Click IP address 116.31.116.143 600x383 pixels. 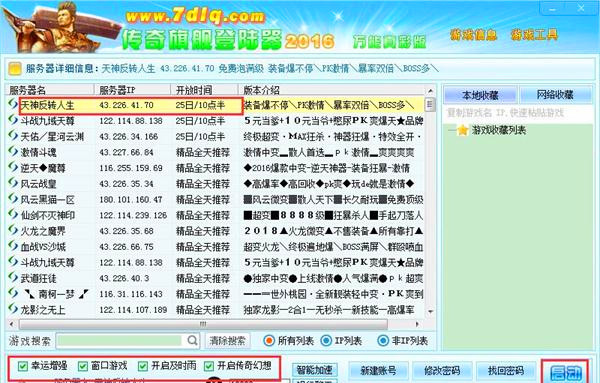[131, 294]
